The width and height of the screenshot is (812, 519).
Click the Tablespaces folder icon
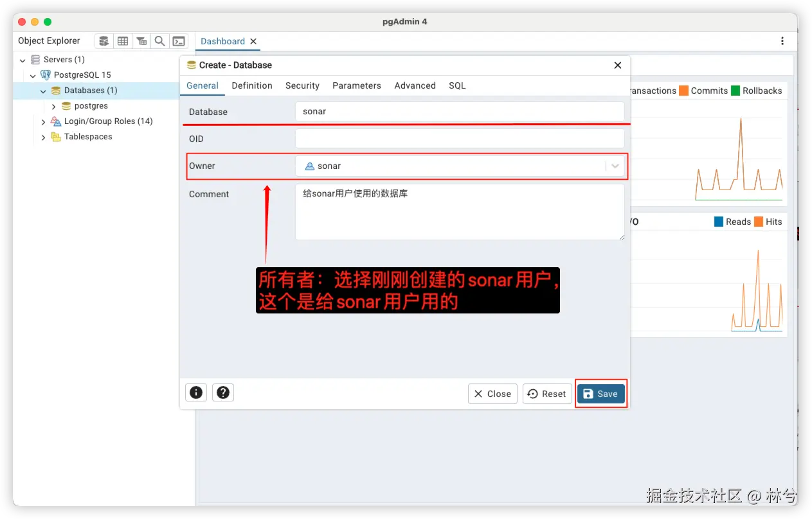(x=56, y=137)
